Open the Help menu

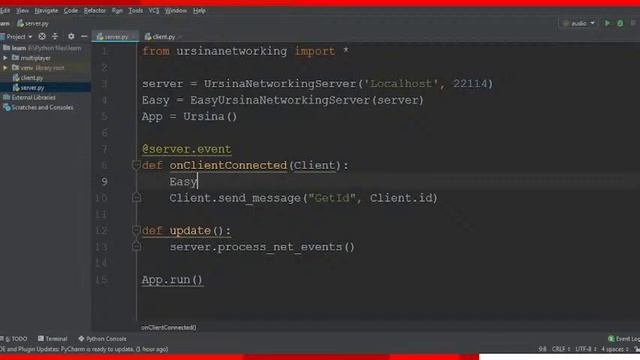199,11
